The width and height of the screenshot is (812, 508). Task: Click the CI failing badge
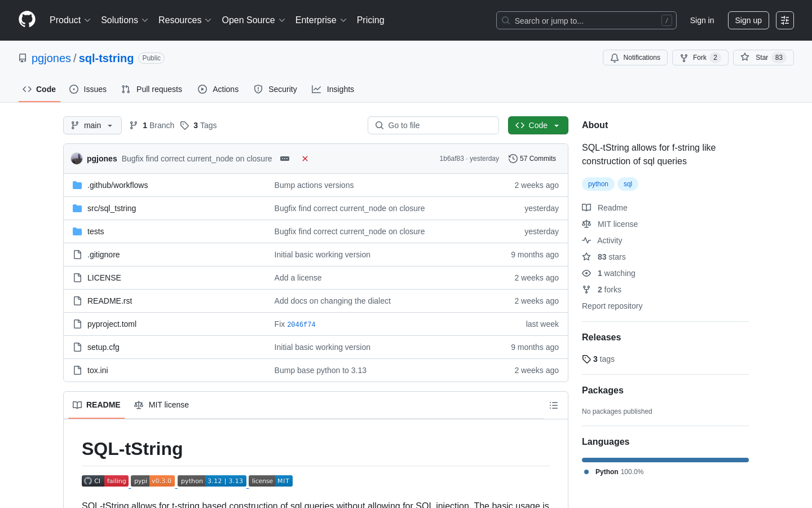pyautogui.click(x=105, y=481)
